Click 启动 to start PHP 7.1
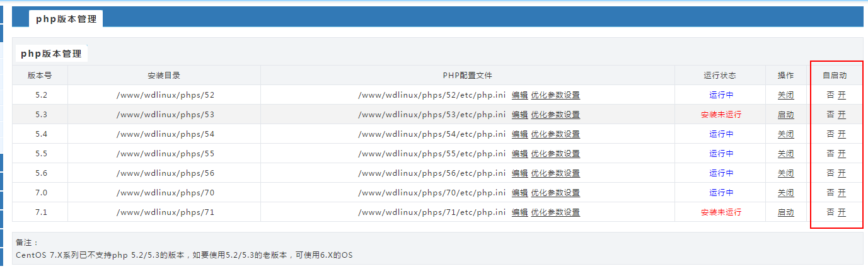This screenshot has height=271, width=868. click(x=785, y=212)
